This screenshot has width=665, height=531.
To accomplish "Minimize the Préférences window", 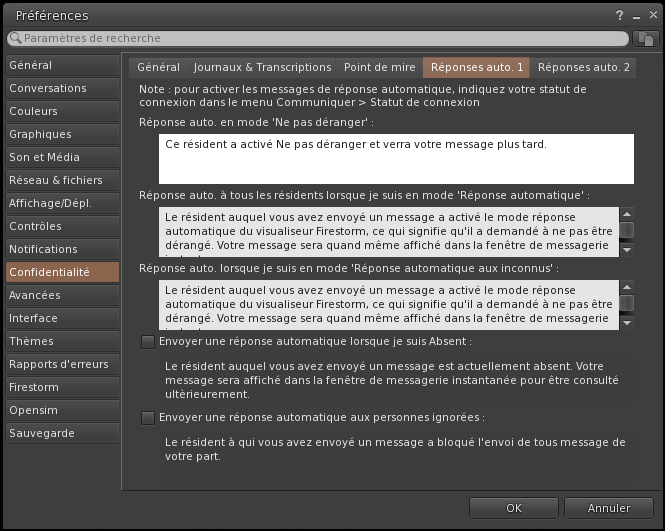I will click(635, 16).
